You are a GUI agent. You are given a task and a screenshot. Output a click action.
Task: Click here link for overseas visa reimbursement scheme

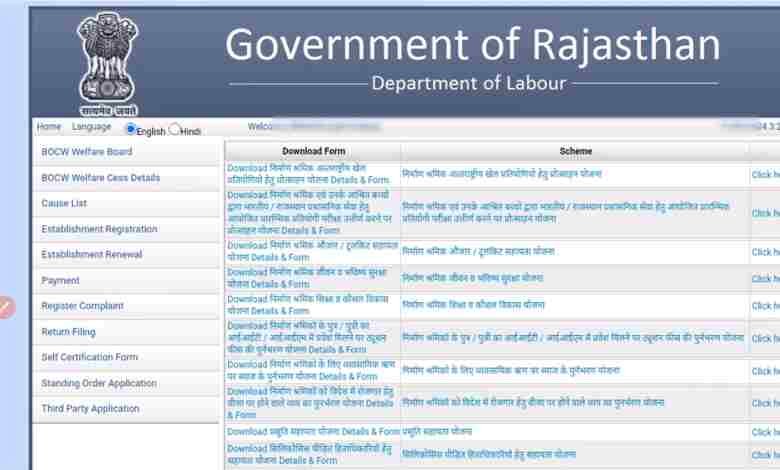766,403
